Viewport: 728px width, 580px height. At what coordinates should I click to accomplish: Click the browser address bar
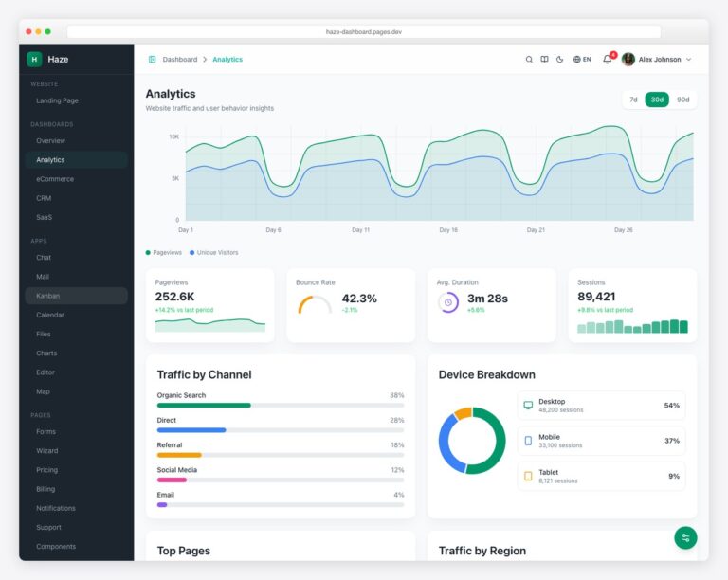click(x=364, y=32)
